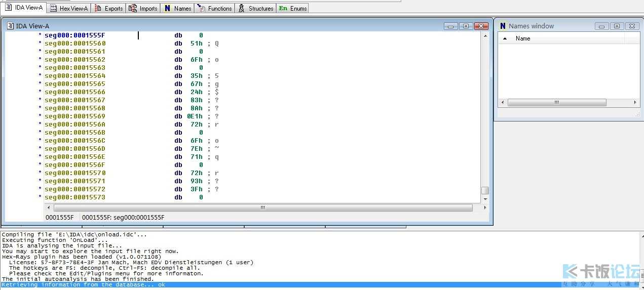Screen dimensions: 644x290
Task: Click the Names window scroll left arrow
Action: tap(503, 102)
